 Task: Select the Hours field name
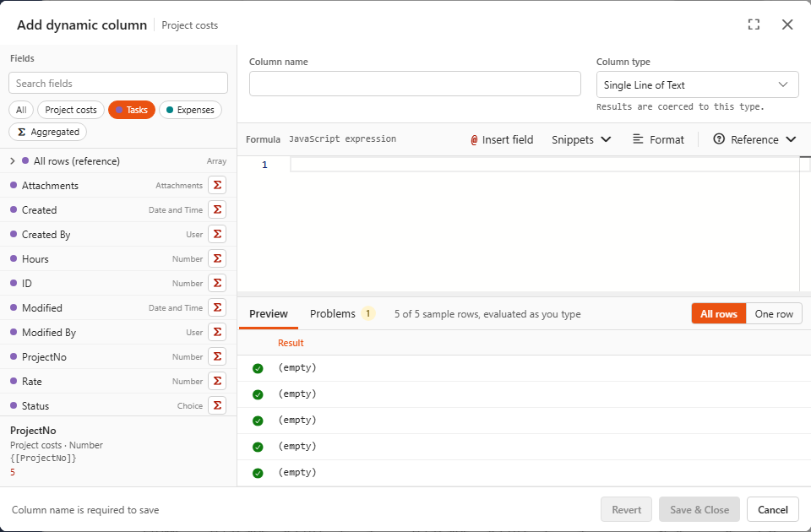pyautogui.click(x=35, y=258)
